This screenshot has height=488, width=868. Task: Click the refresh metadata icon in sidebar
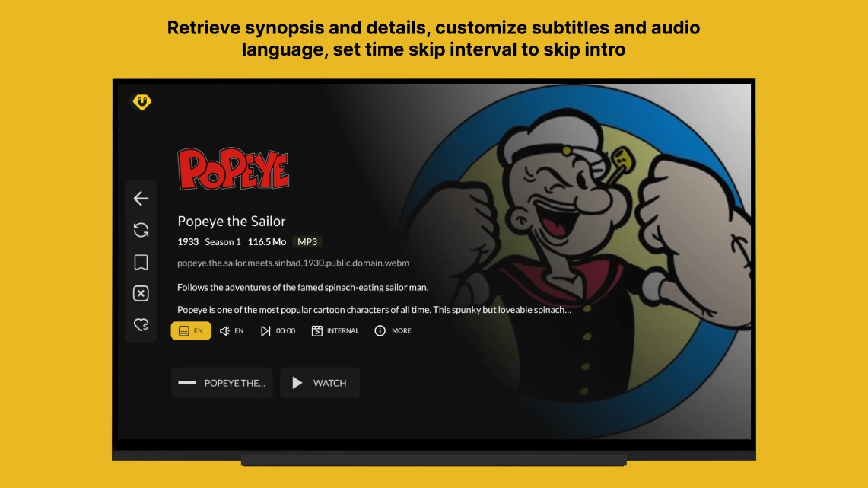141,230
